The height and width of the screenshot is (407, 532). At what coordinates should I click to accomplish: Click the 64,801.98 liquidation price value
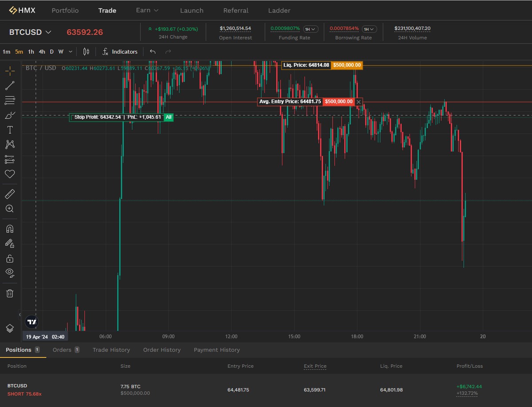[x=391, y=390]
